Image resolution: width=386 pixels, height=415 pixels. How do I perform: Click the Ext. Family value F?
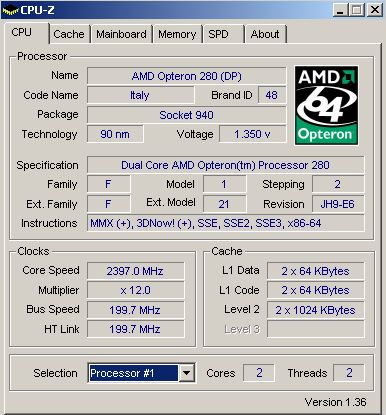coord(108,204)
